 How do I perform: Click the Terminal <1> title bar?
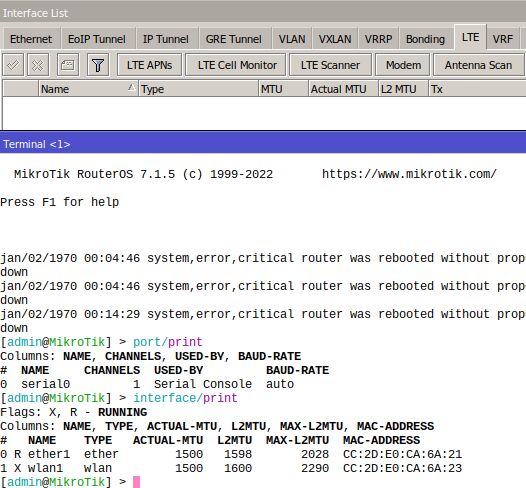click(x=263, y=144)
